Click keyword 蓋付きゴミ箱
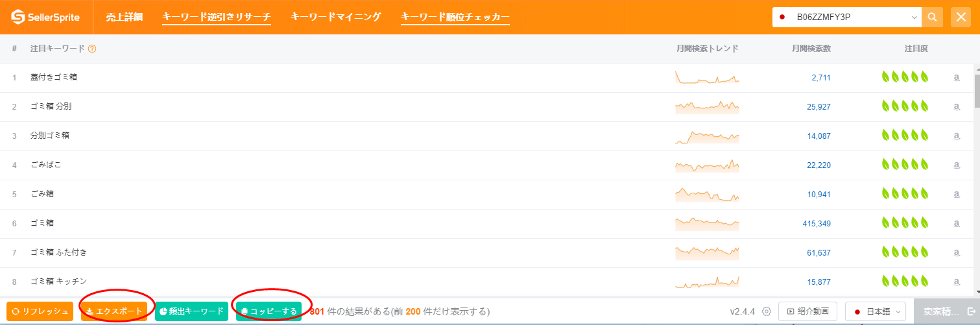This screenshot has height=325, width=980. [x=54, y=77]
